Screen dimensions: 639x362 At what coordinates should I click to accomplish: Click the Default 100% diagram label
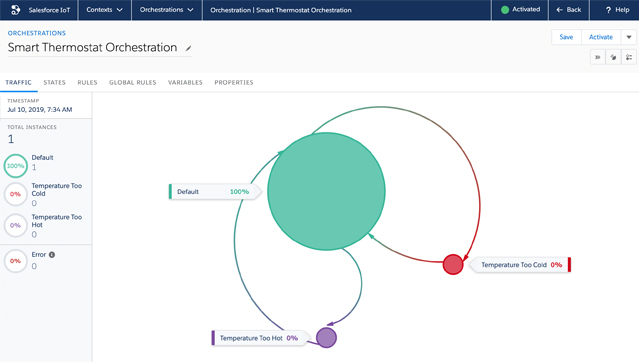[x=215, y=192]
